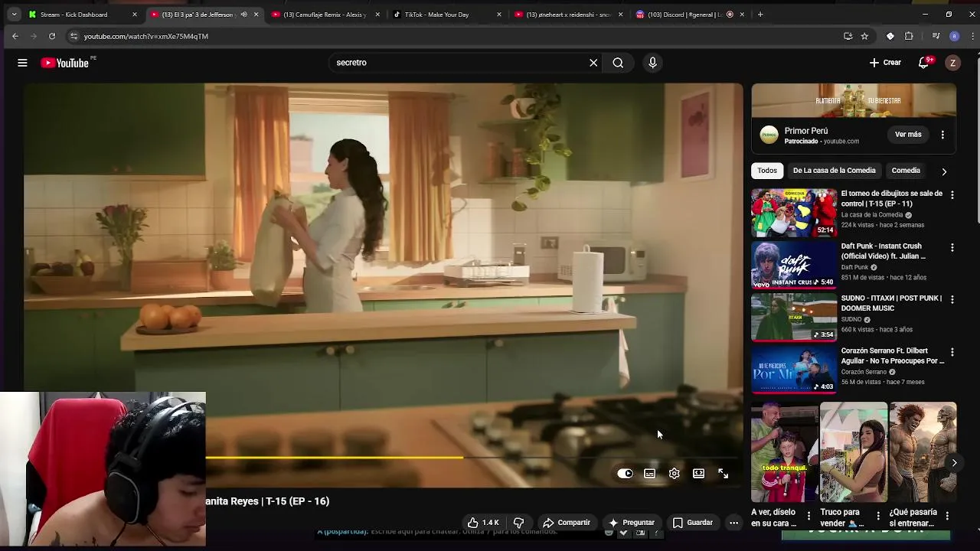Open El torneo de dibujitos video thumbnail

pos(794,213)
